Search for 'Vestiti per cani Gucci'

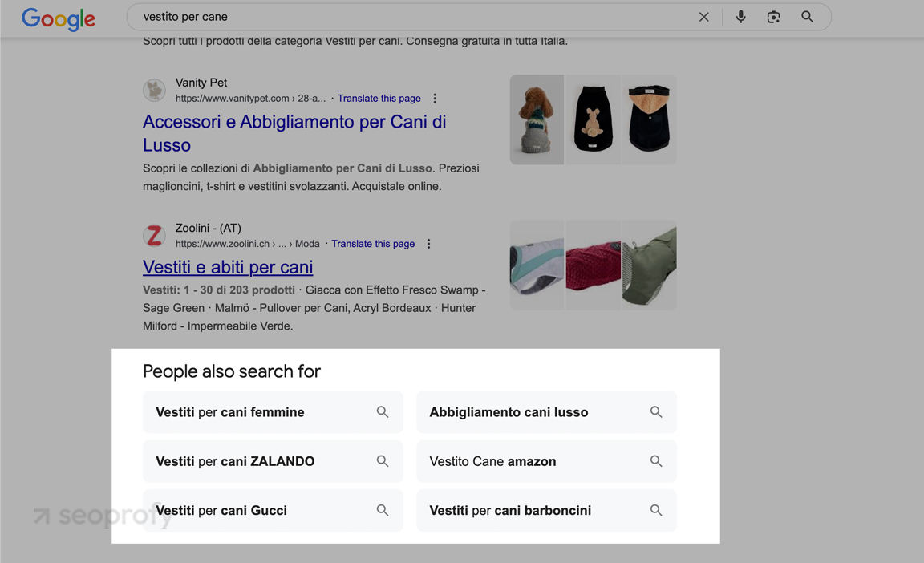273,511
